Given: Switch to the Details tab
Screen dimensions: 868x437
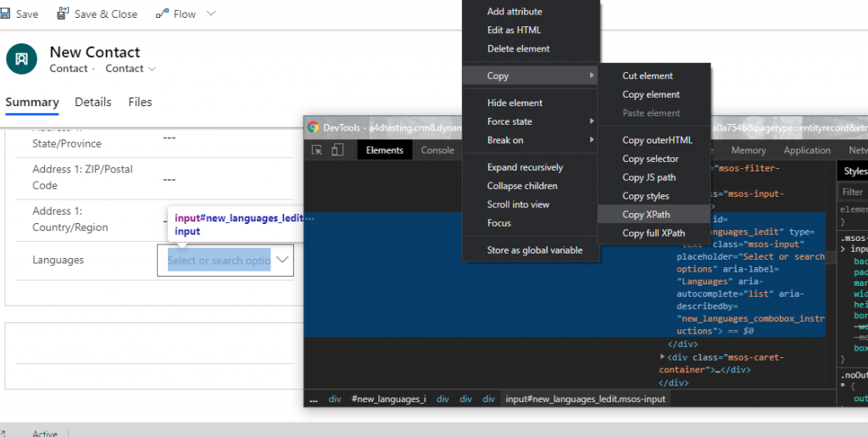Looking at the screenshot, I should [x=93, y=102].
